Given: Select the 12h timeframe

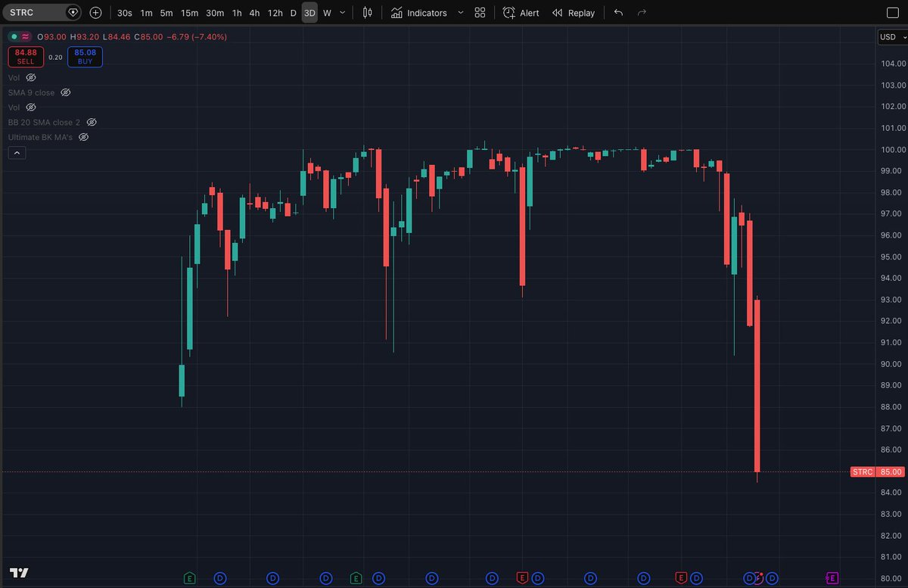Looking at the screenshot, I should [275, 13].
